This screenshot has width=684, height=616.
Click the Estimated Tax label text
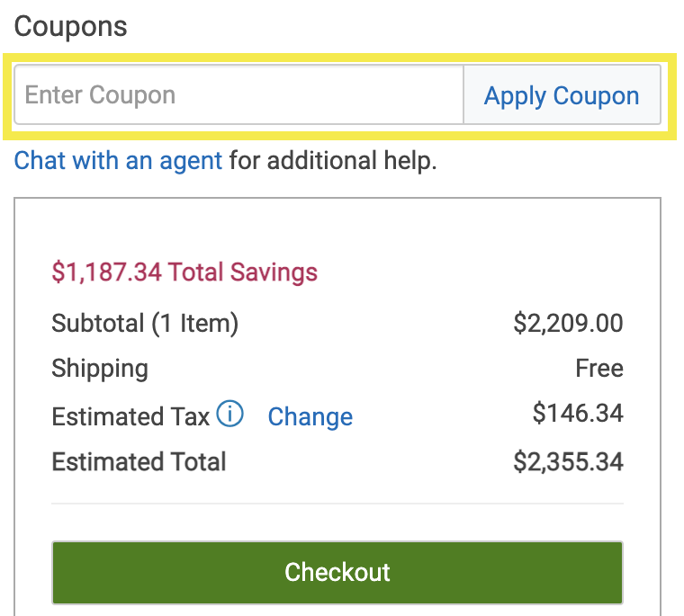(130, 417)
